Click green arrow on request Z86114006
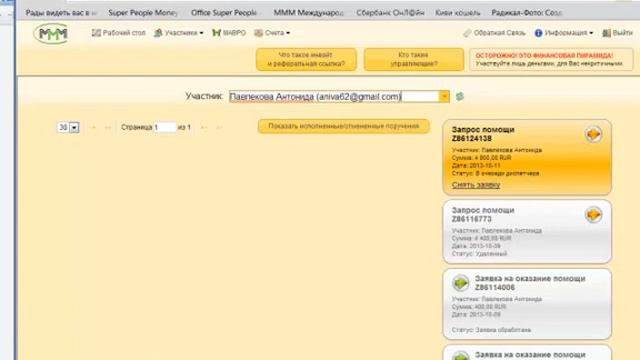 460,283
